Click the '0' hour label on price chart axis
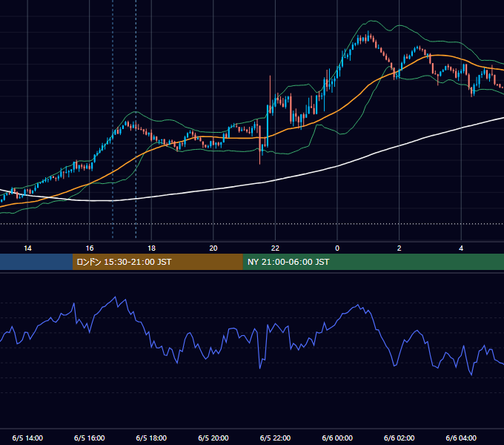Screen dimensions: 504x445 point(337,248)
